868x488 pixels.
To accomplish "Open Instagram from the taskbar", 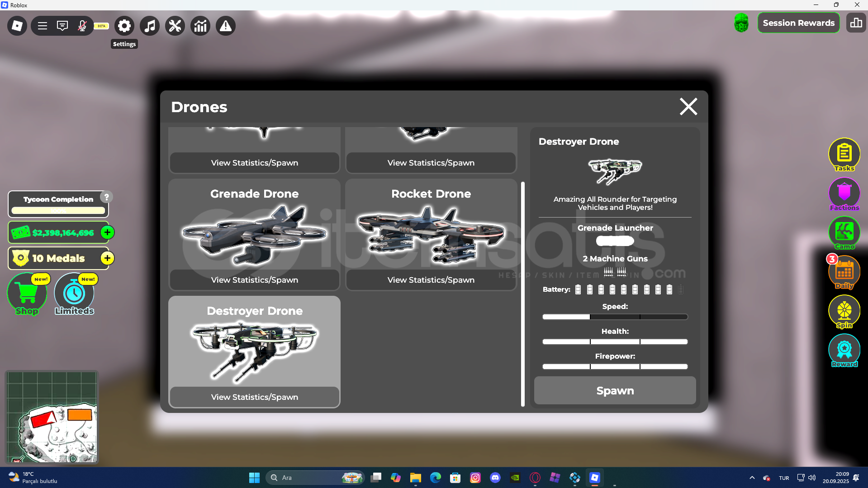I will tap(475, 478).
